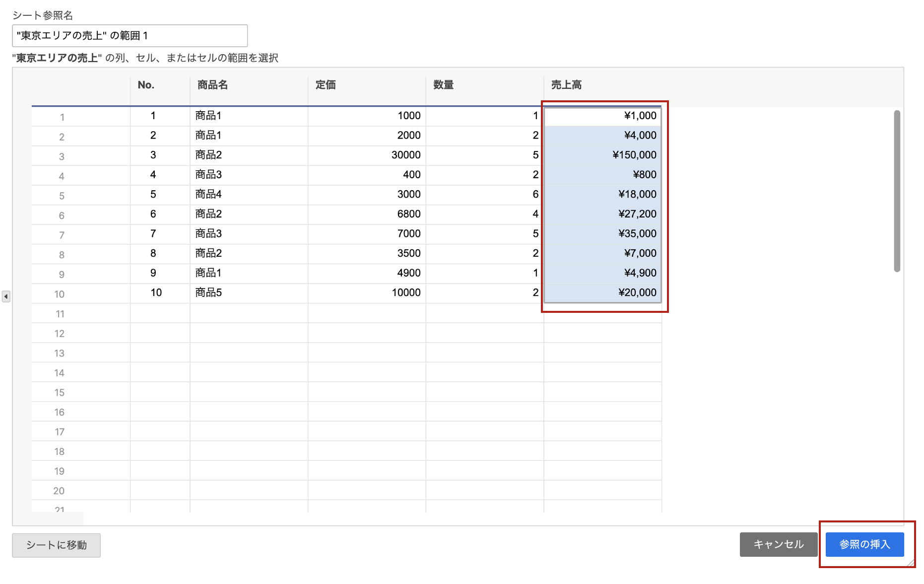Click the quantity cell 4 in row 6
924x584 pixels.
485,214
